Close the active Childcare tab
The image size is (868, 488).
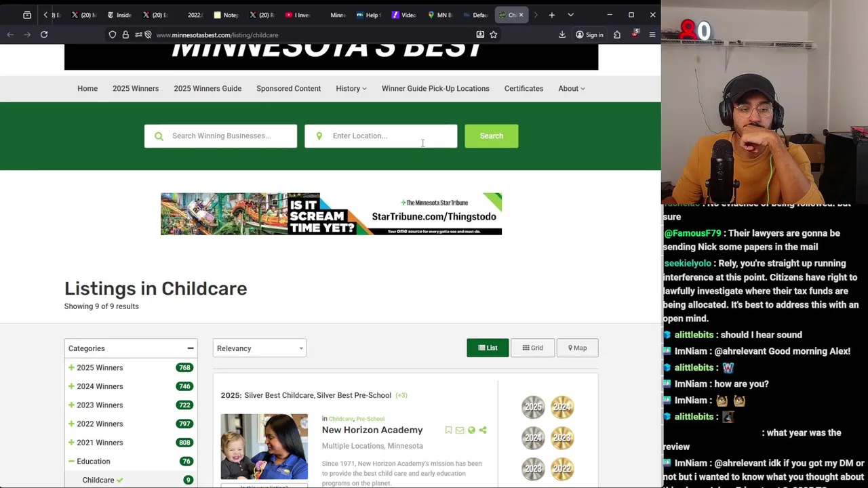click(x=521, y=15)
